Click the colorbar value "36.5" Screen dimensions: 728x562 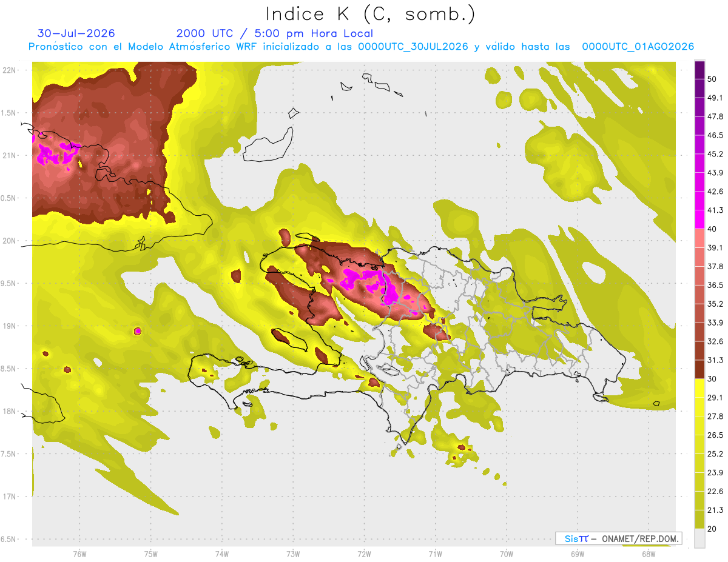pos(715,286)
